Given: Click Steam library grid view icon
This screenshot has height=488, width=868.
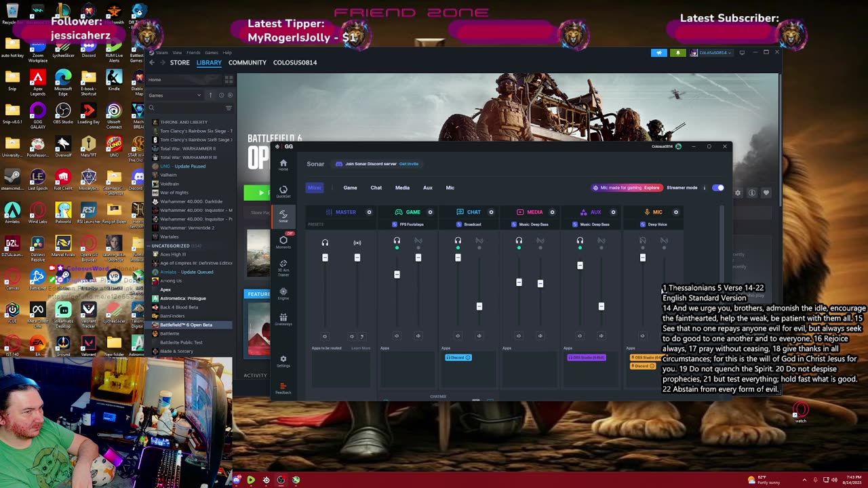Looking at the screenshot, I should click(x=229, y=79).
